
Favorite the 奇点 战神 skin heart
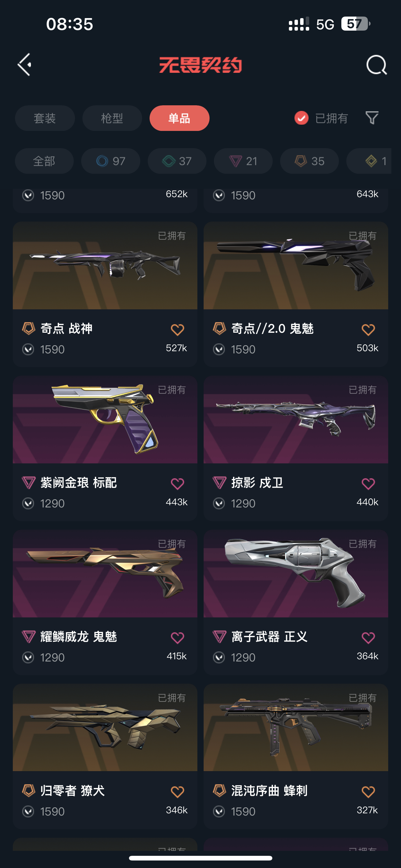point(177,330)
